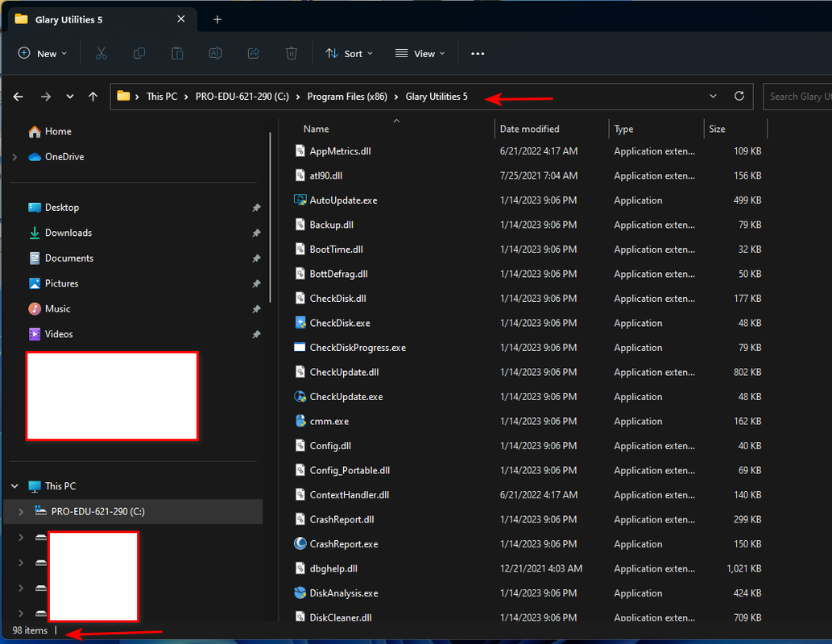Select the CheckUpdate.exe file icon
The image size is (832, 644).
click(x=300, y=396)
